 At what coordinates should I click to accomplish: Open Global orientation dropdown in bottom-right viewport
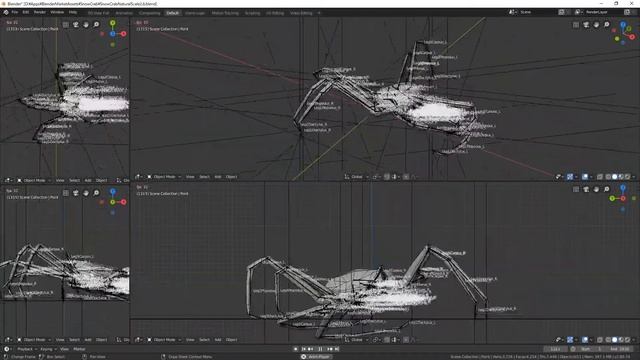point(356,340)
